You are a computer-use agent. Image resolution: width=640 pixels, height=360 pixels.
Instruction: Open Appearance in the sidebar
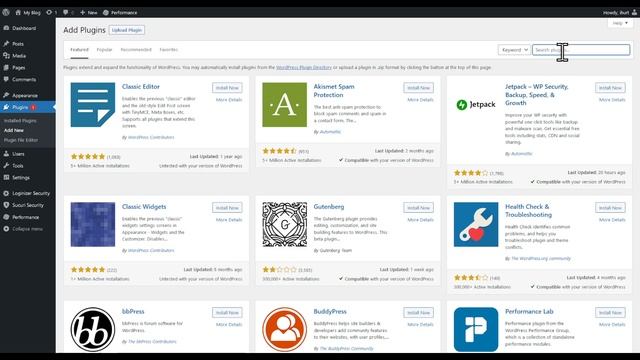[x=25, y=95]
